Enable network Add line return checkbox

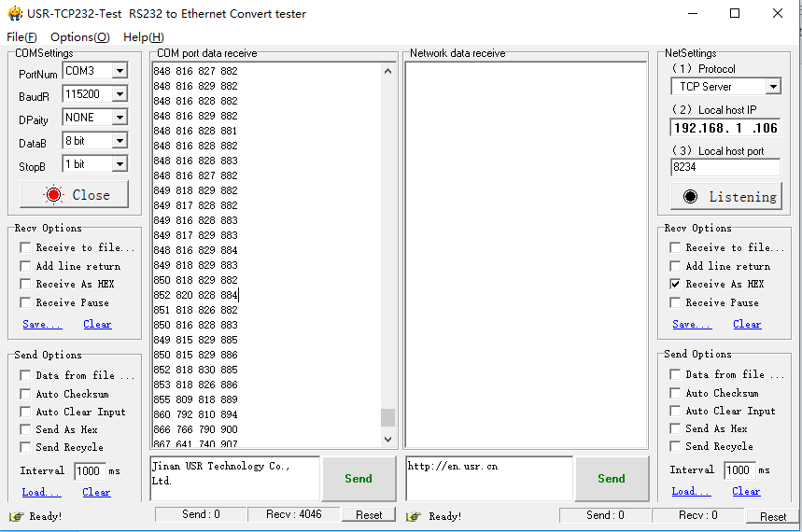click(675, 266)
